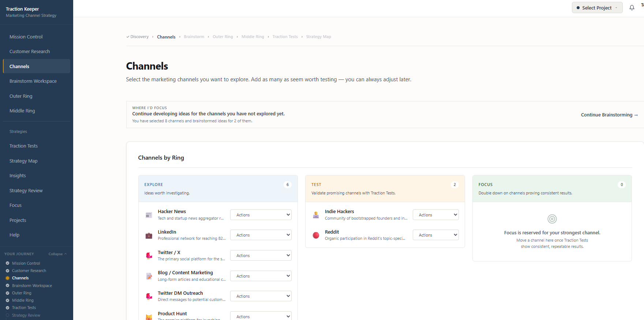644x320 pixels.
Task: Click Channels breadcrumb step
Action: click(166, 37)
